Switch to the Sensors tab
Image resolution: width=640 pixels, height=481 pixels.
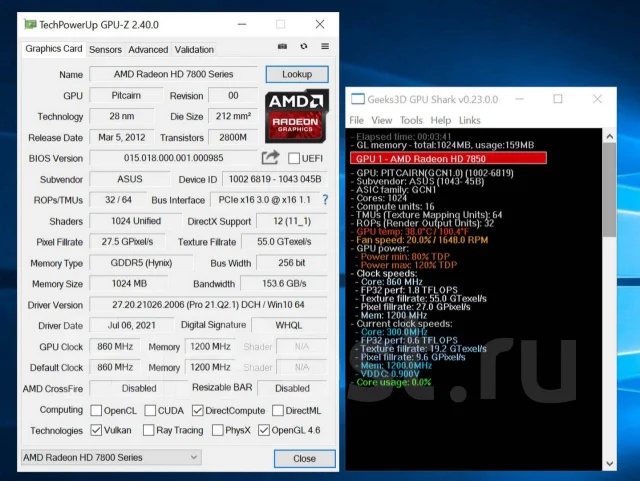point(105,50)
